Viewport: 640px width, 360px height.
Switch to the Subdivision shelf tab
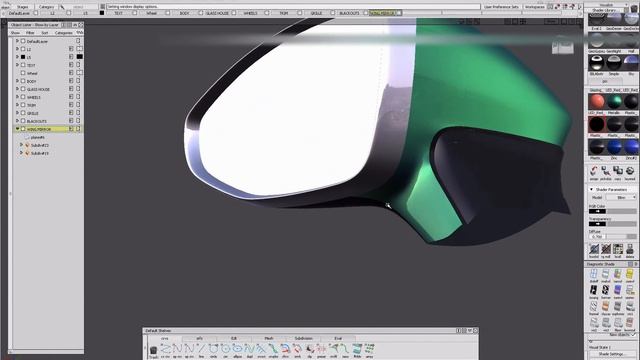303,338
